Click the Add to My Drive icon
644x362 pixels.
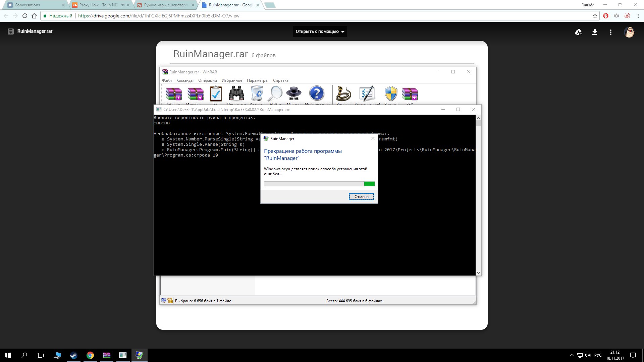(x=578, y=32)
